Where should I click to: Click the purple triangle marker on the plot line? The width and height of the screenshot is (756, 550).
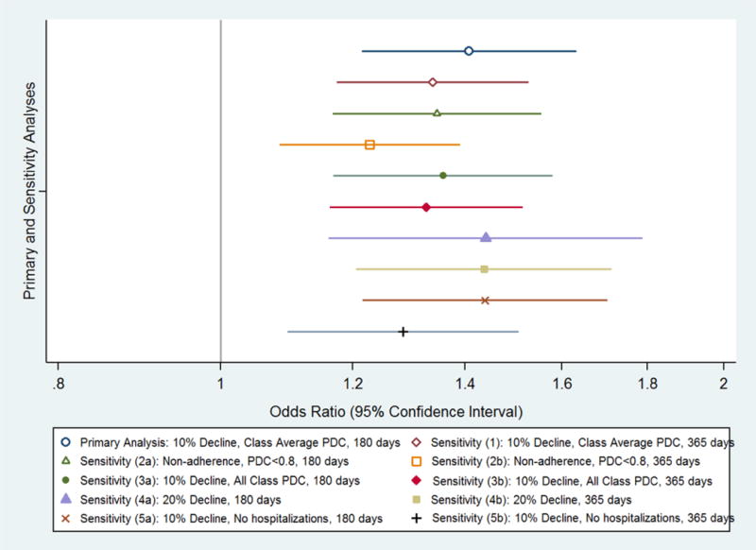point(486,237)
